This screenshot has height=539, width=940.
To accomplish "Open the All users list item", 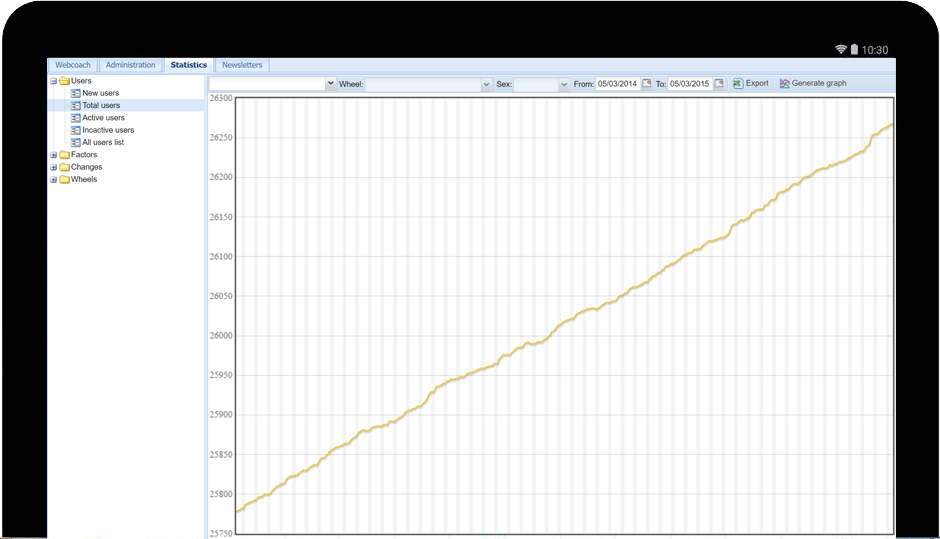I will (103, 142).
